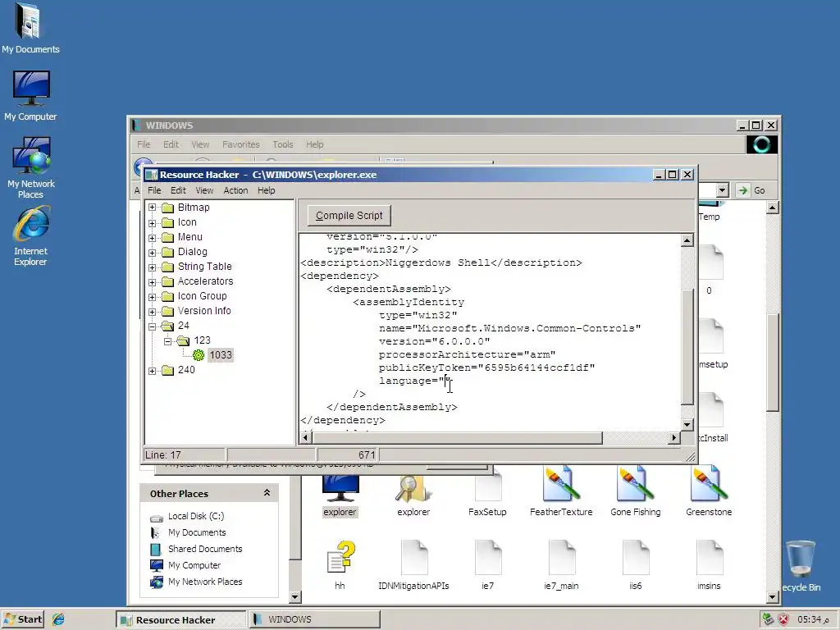Open Favorites menu in WINDOWS window

240,144
